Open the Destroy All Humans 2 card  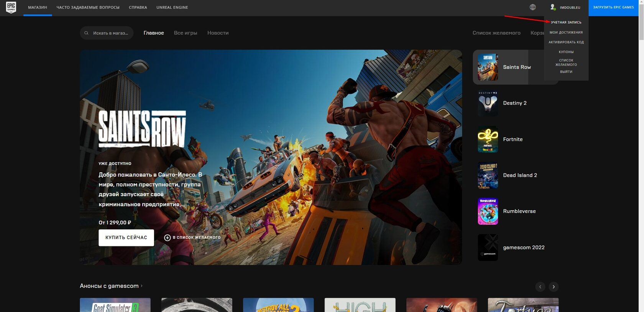pos(278,305)
